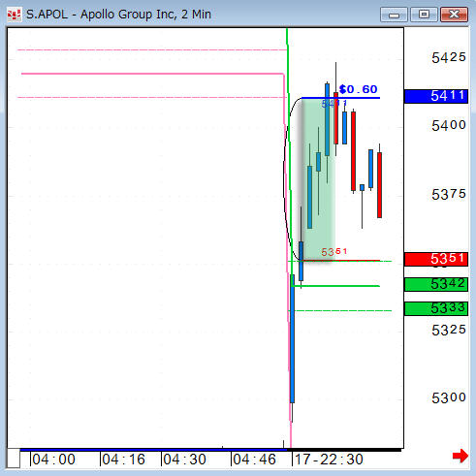476x476 pixels.
Task: Click the small white box at bottom left
Action: pyautogui.click(x=14, y=459)
